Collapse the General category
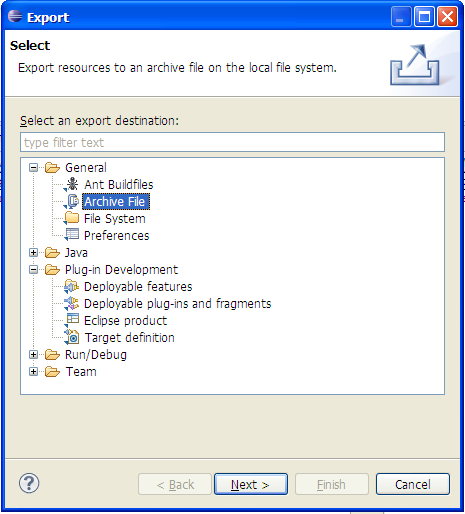The image size is (465, 514). (x=33, y=167)
